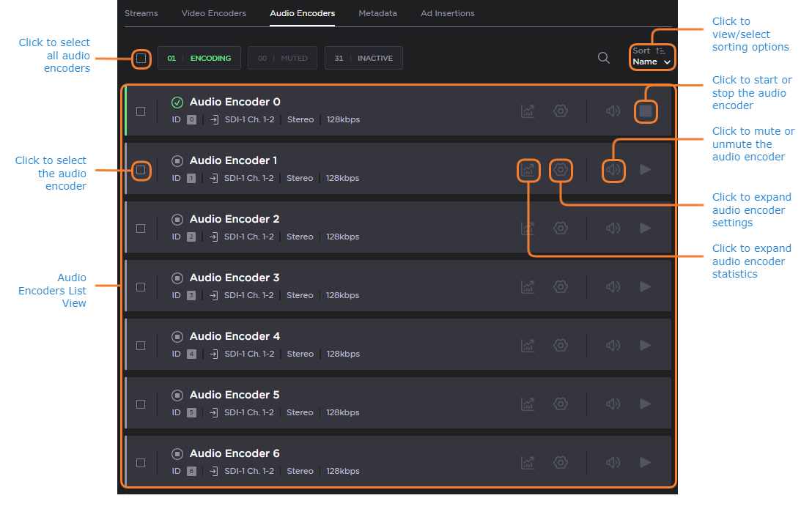Tick the select-all audio encoders checkbox
This screenshot has height=509, width=812.
[x=141, y=58]
